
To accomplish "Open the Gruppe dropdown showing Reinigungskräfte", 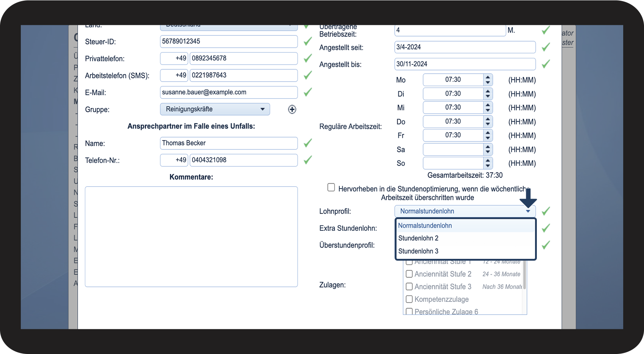I will tap(215, 109).
